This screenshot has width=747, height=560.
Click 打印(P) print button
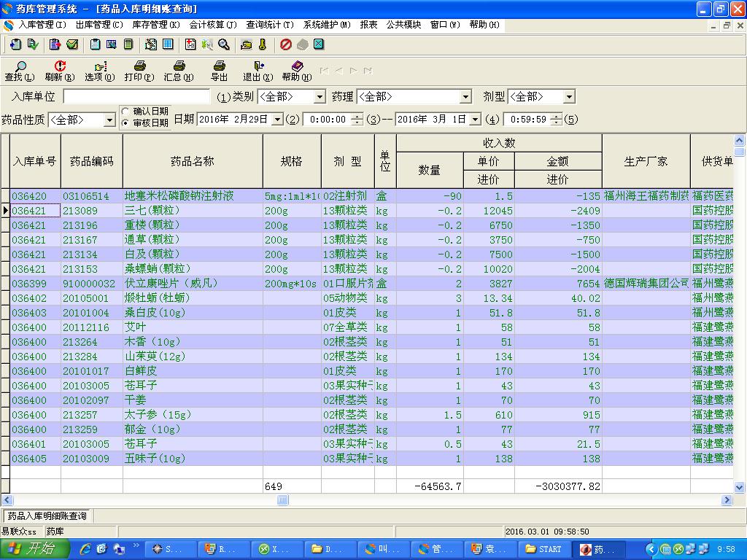pyautogui.click(x=139, y=71)
